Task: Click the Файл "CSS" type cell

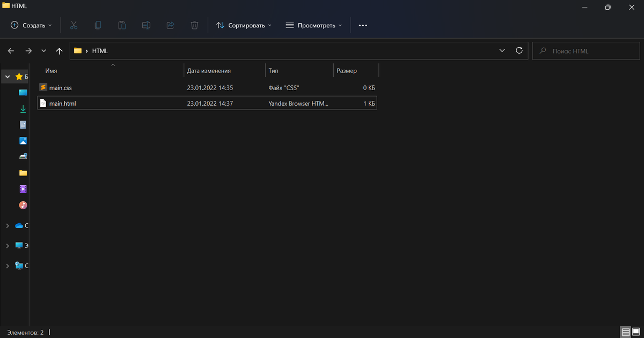Action: [x=283, y=87]
